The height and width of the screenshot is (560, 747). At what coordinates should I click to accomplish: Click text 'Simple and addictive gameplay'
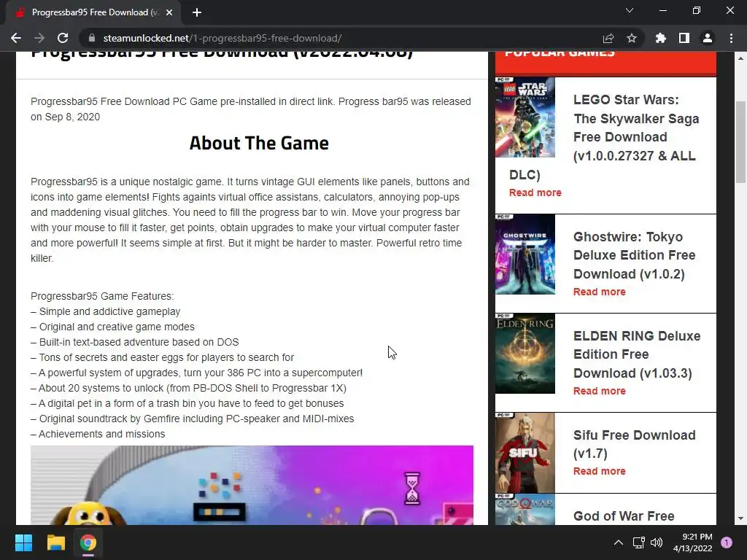[109, 311]
